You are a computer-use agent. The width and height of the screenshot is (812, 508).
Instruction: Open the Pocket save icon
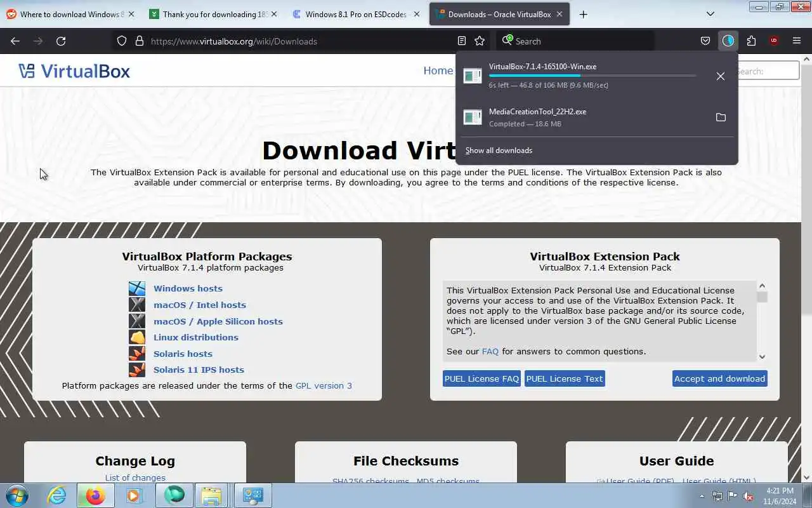[705, 41]
